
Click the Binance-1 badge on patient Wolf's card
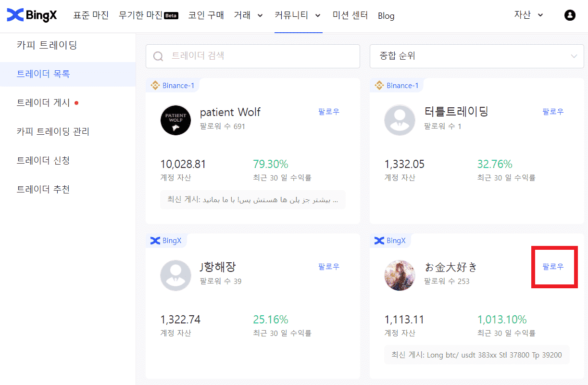coord(173,85)
